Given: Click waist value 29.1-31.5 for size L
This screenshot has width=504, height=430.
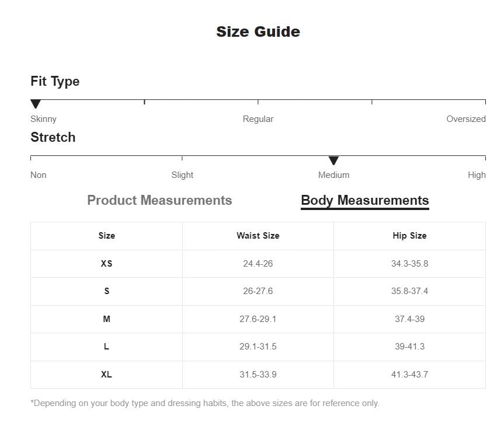Looking at the screenshot, I should (258, 347).
